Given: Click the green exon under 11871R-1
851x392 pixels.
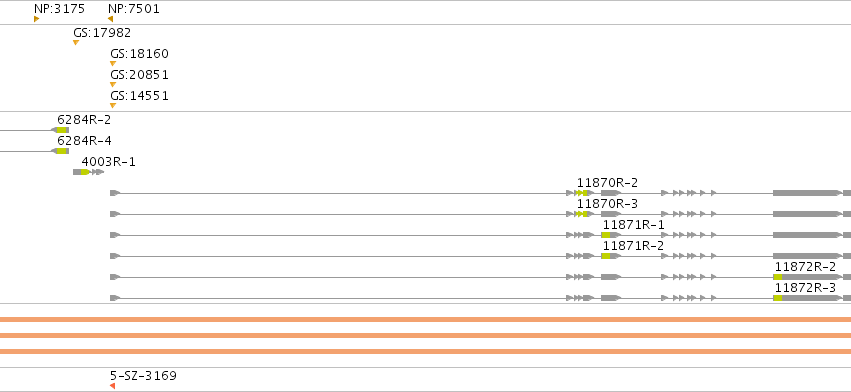Looking at the screenshot, I should [x=606, y=235].
